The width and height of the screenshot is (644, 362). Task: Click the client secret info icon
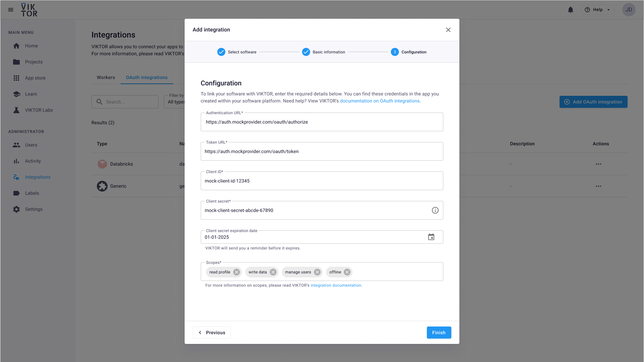pos(435,210)
